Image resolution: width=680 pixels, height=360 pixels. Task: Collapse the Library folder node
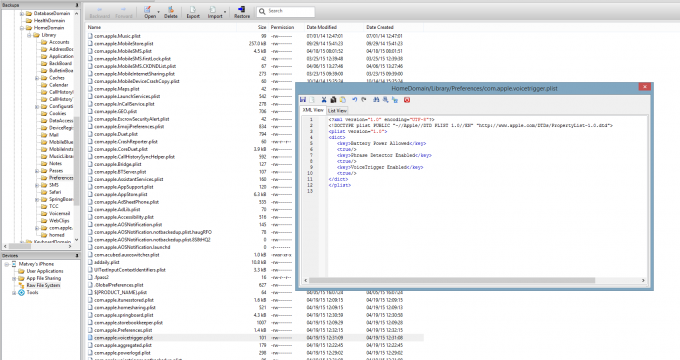[29, 35]
